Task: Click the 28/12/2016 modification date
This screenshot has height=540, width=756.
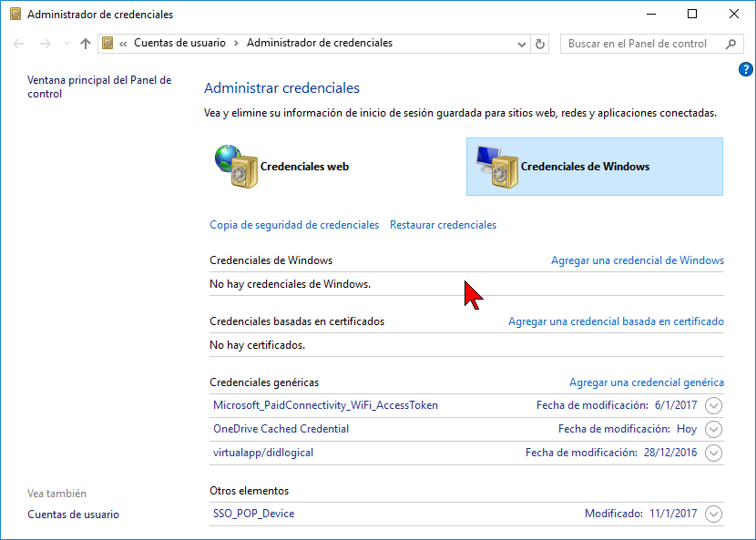Action: coord(670,453)
